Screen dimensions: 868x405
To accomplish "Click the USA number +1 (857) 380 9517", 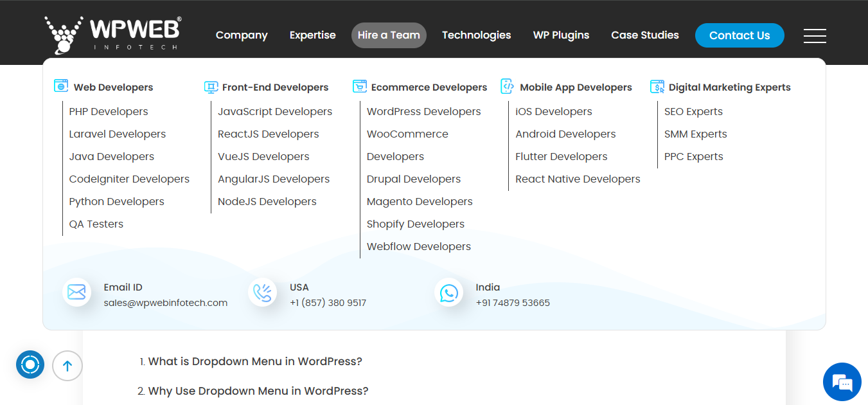I will point(328,303).
